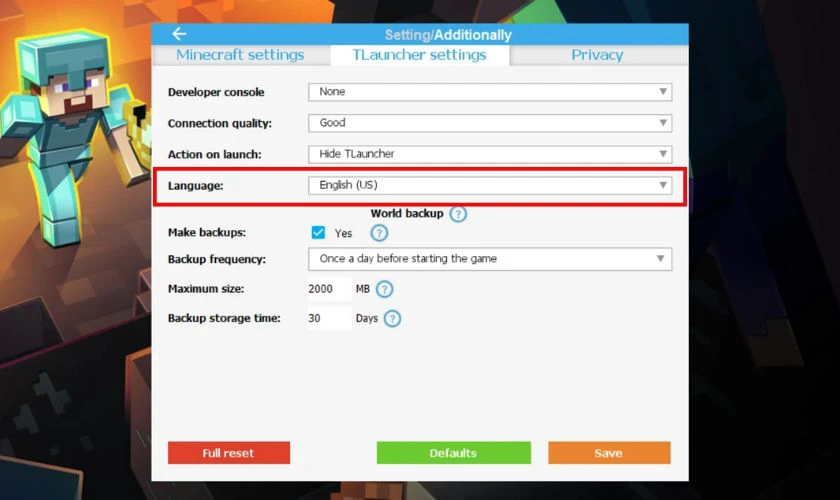Click the MB unit text

(363, 289)
